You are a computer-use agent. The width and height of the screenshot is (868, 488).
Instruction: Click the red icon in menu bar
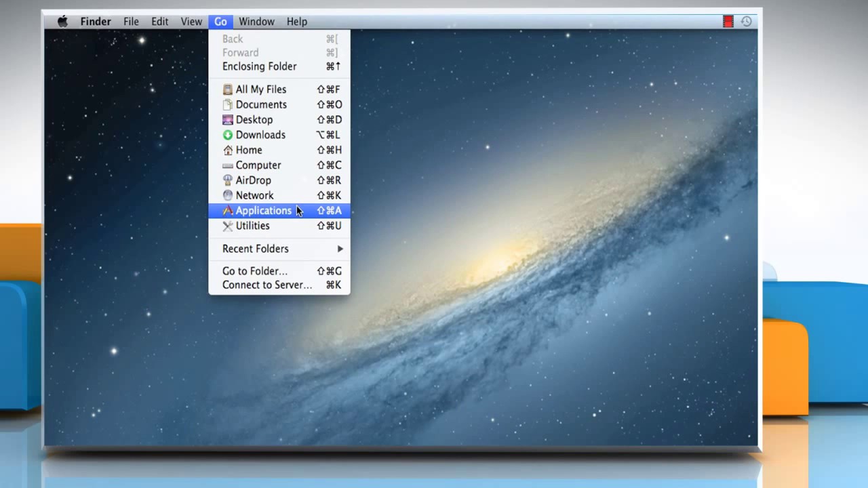click(x=728, y=22)
